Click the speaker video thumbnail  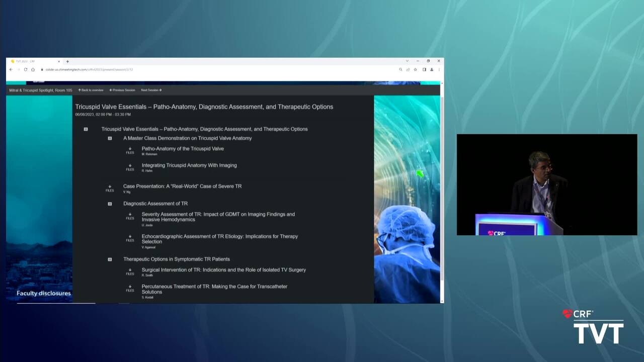(x=547, y=185)
